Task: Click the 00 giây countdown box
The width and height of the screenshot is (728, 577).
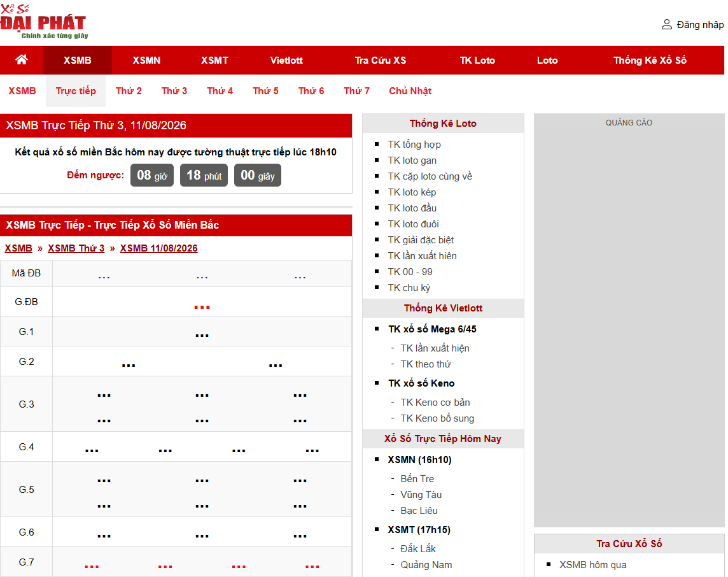Action: click(258, 175)
